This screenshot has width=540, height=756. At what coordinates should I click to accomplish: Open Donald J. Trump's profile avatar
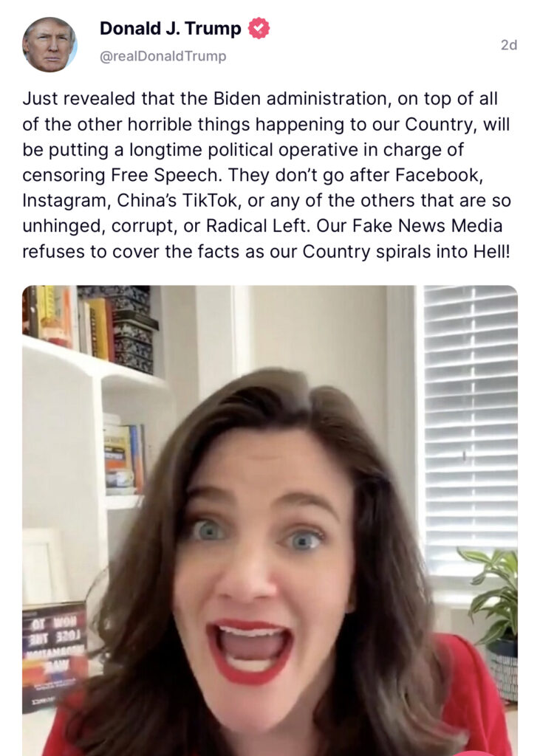[49, 44]
